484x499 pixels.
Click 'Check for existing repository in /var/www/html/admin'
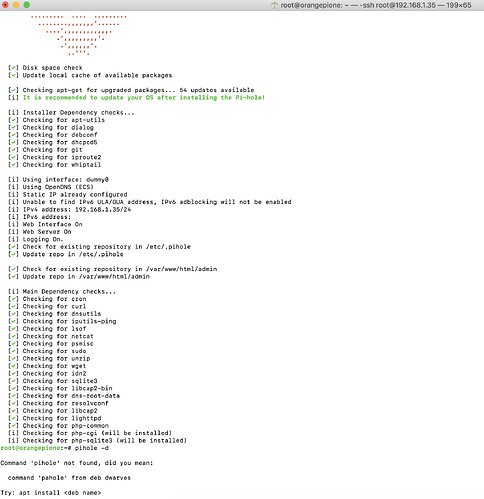pyautogui.click(x=112, y=269)
